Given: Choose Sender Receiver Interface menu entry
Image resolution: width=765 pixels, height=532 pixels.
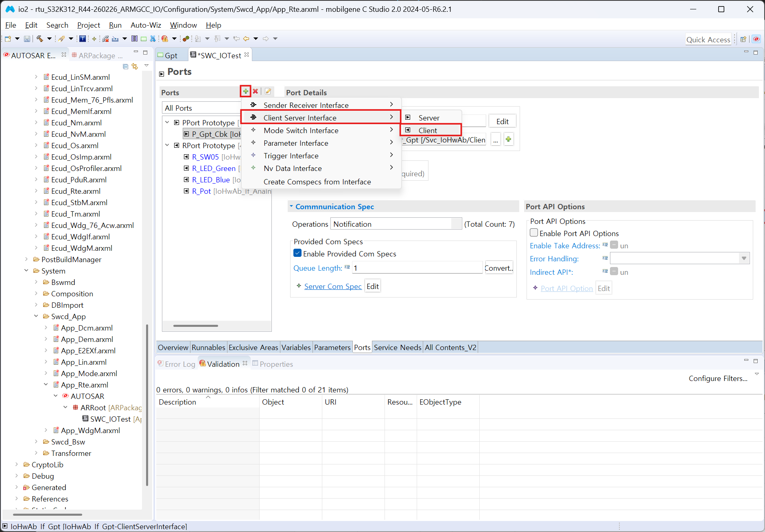Looking at the screenshot, I should [321, 105].
